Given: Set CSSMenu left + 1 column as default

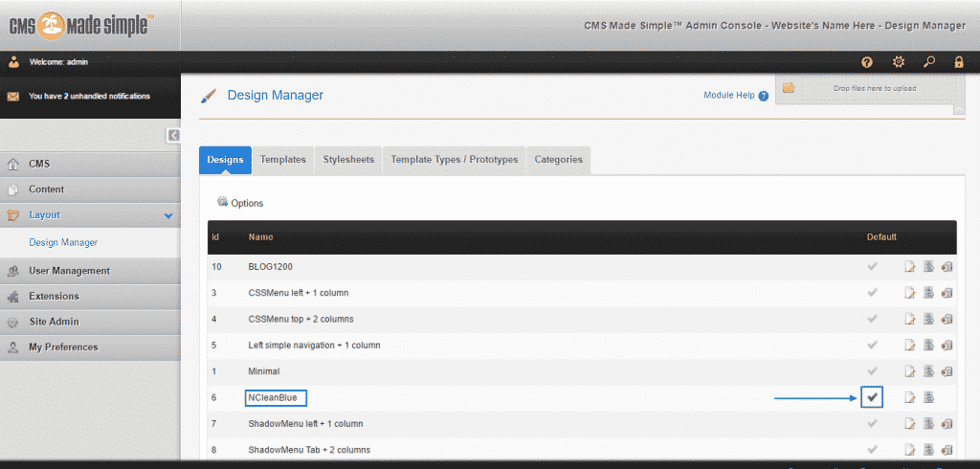Looking at the screenshot, I should point(873,292).
